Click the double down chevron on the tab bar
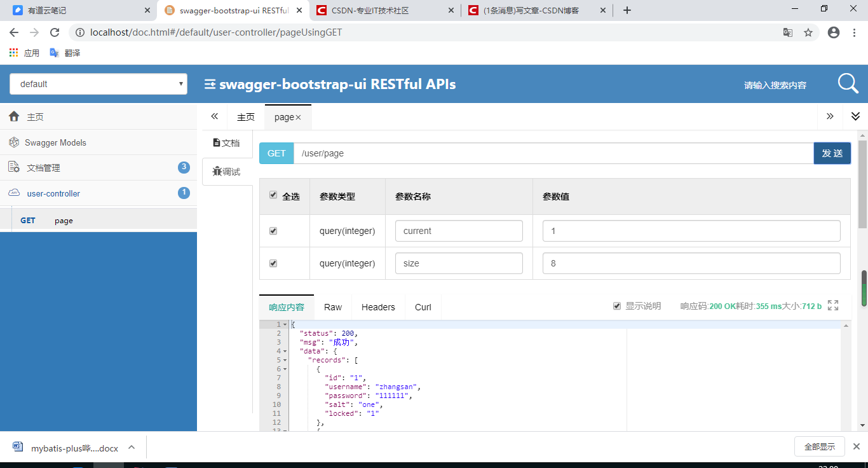Viewport: 868px width, 468px height. coord(855,116)
